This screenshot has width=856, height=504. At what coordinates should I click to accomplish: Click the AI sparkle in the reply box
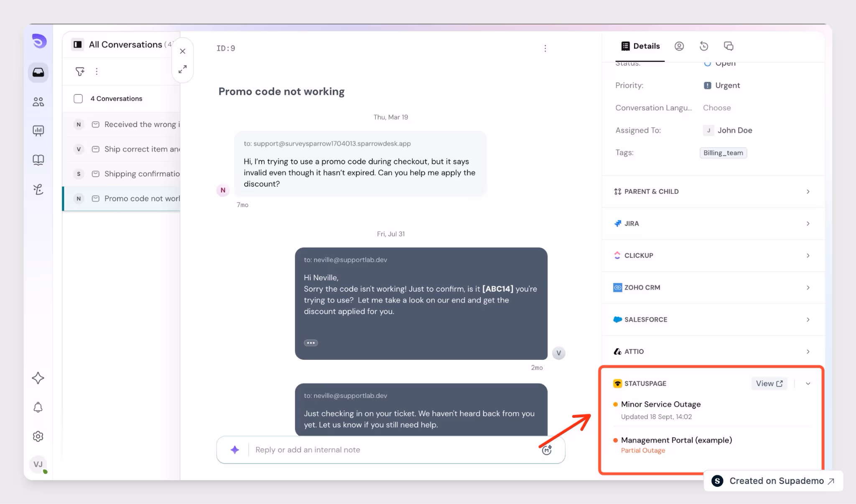(235, 450)
